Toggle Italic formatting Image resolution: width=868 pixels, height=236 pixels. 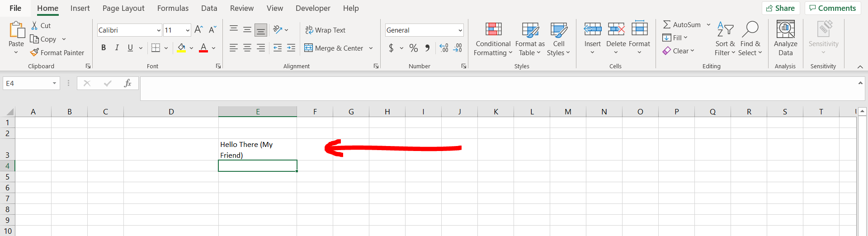coord(117,48)
